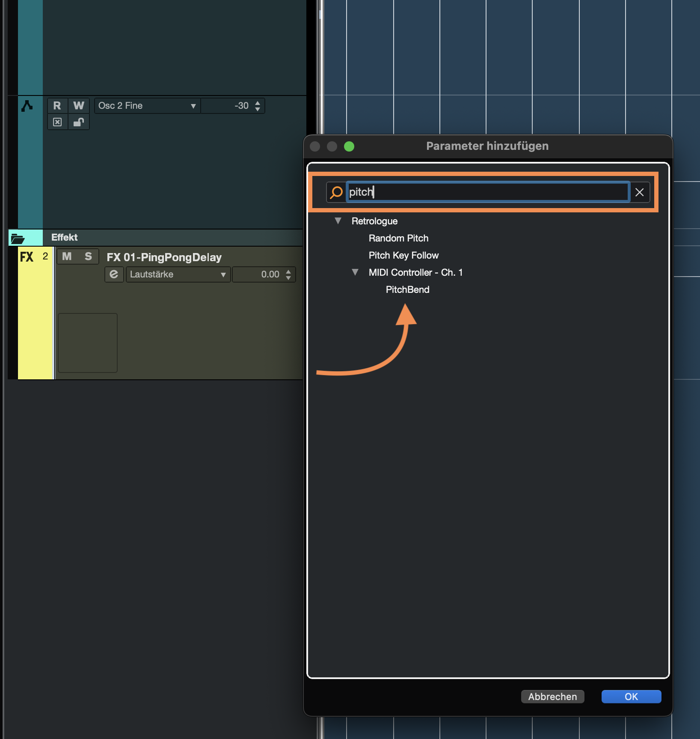Open channel settings with the e icon

click(114, 274)
